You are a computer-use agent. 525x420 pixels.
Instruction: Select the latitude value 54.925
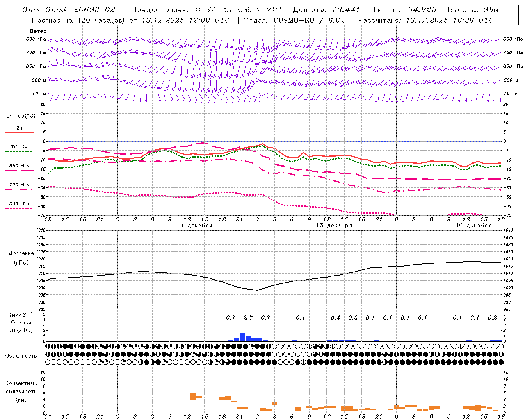422,10
